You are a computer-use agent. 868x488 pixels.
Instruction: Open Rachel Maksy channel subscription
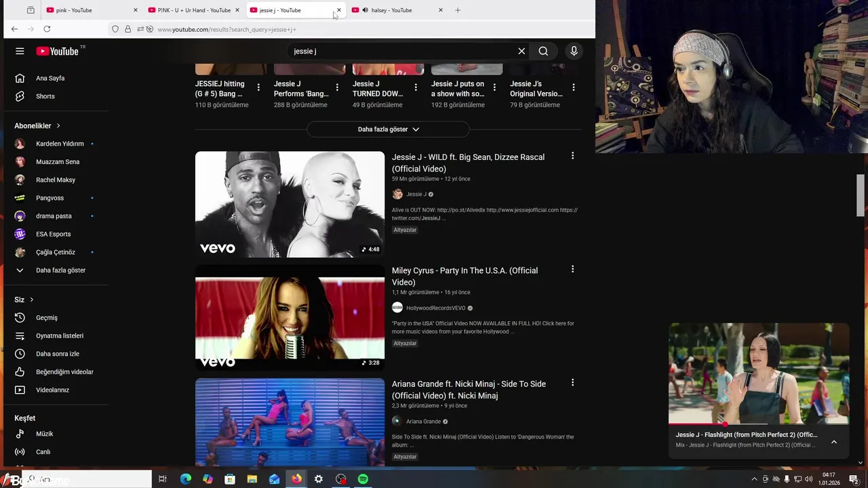55,180
